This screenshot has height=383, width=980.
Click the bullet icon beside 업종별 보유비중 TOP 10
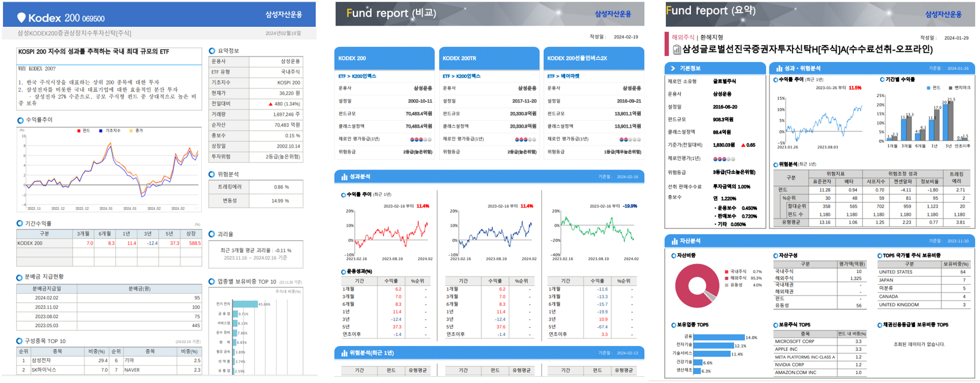click(212, 281)
